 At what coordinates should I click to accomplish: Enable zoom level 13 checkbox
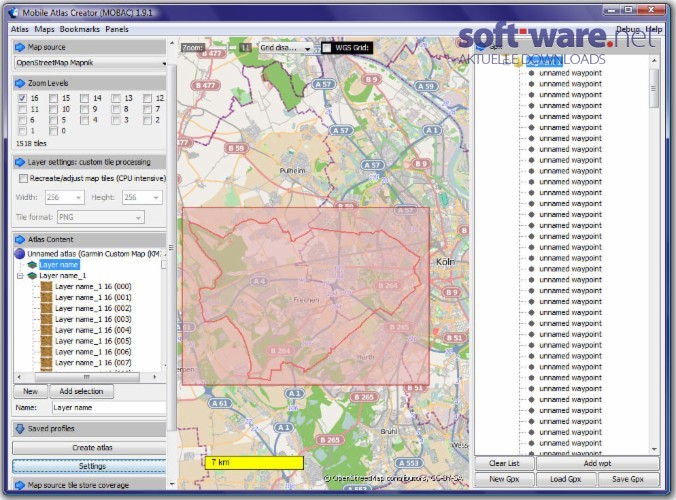click(116, 98)
